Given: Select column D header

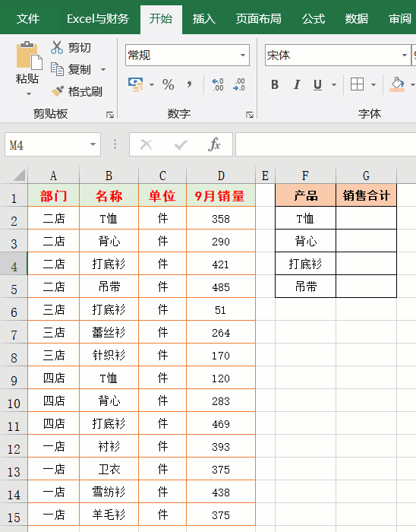Looking at the screenshot, I should click(221, 176).
